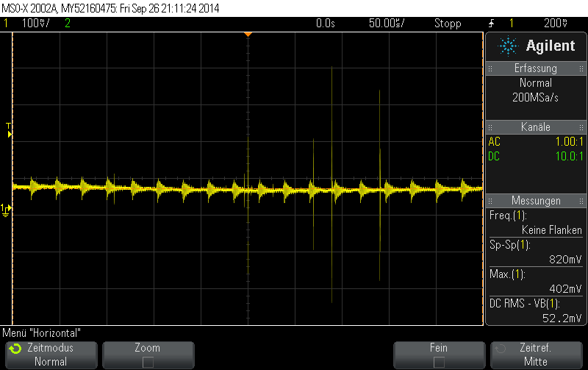This screenshot has width=588, height=370.
Task: Click the DC coupling label
Action: (494, 157)
